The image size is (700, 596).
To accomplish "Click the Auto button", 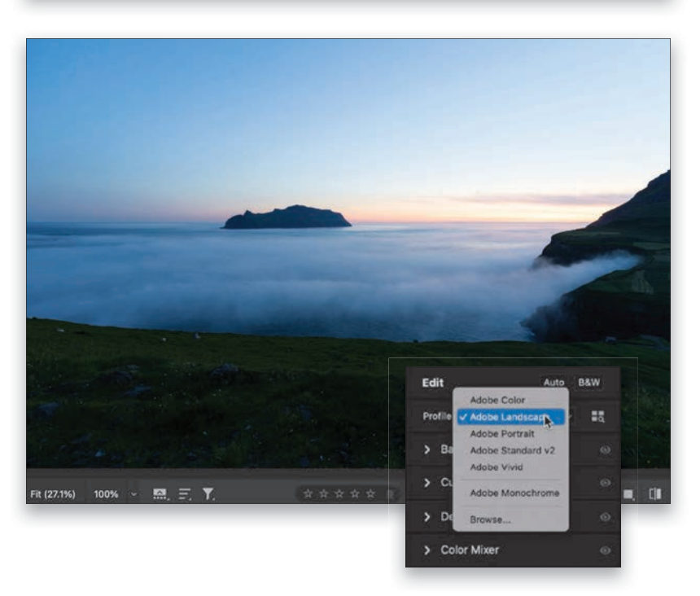I will (x=553, y=382).
